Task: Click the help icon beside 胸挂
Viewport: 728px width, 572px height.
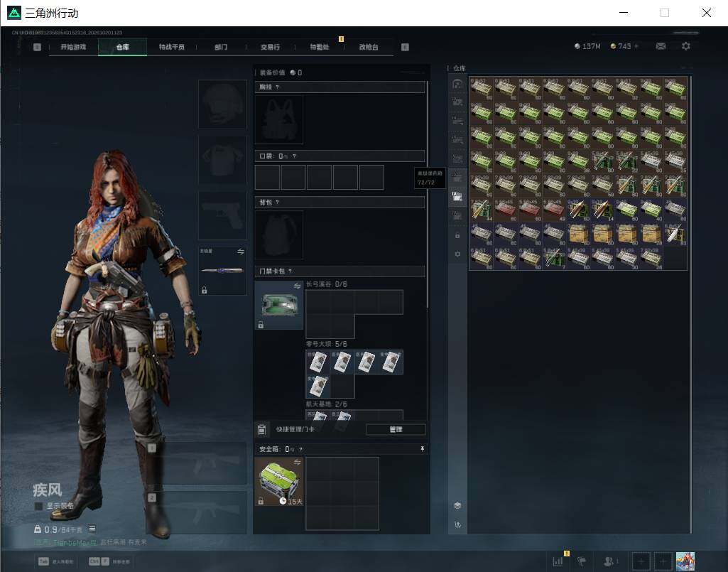Action: [278, 87]
